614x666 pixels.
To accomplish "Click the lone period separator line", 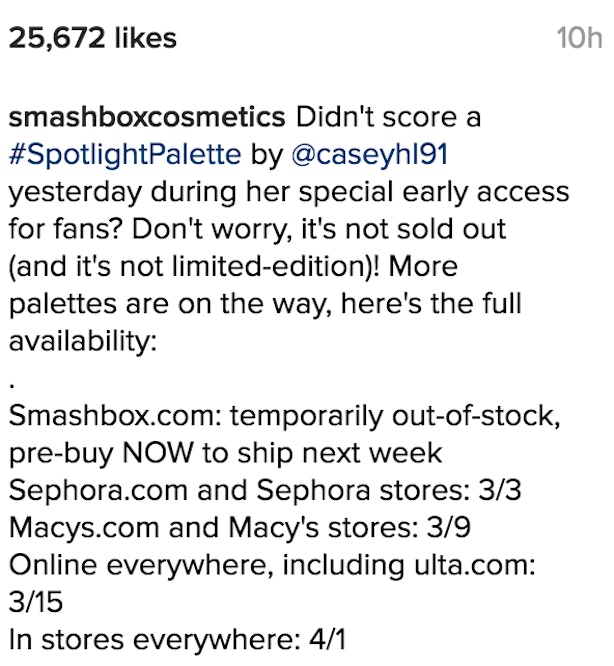I will 12,386.
